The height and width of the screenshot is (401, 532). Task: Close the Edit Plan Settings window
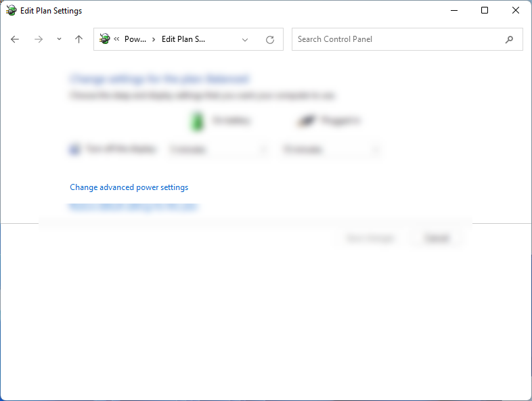516,11
